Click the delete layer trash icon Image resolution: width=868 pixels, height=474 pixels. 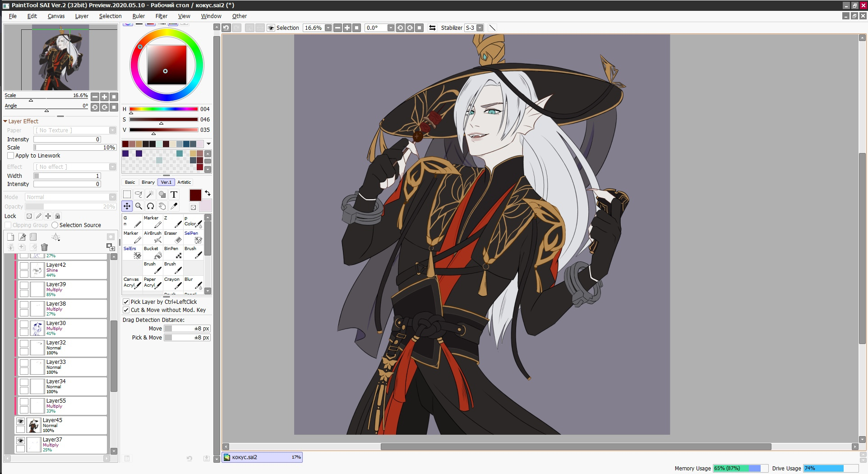tap(44, 247)
